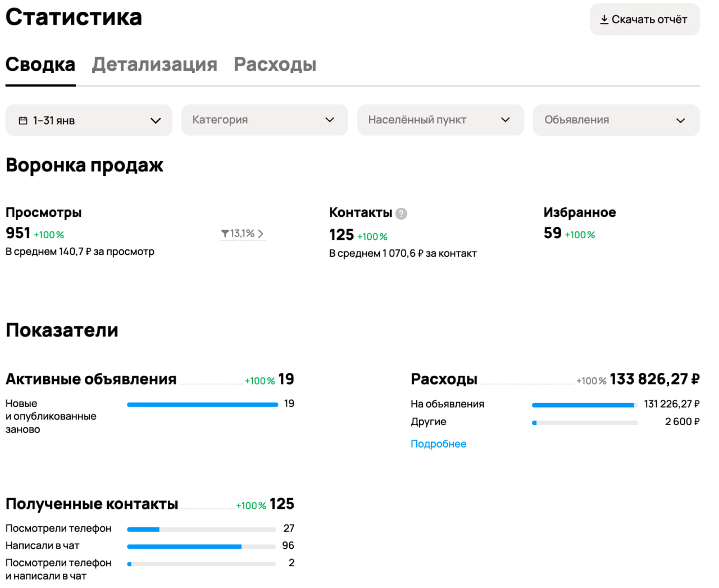Click the funnel conversion icon 13,1%
Image resolution: width=719 pixels, height=588 pixels.
click(225, 234)
